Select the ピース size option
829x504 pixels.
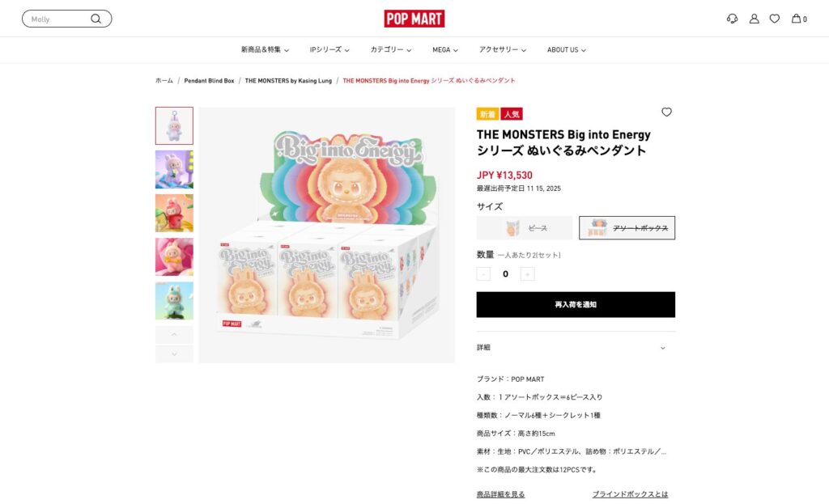click(525, 227)
